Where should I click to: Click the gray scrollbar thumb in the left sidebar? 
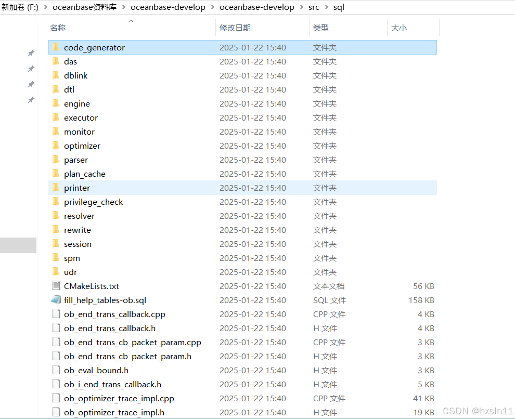pos(18,245)
